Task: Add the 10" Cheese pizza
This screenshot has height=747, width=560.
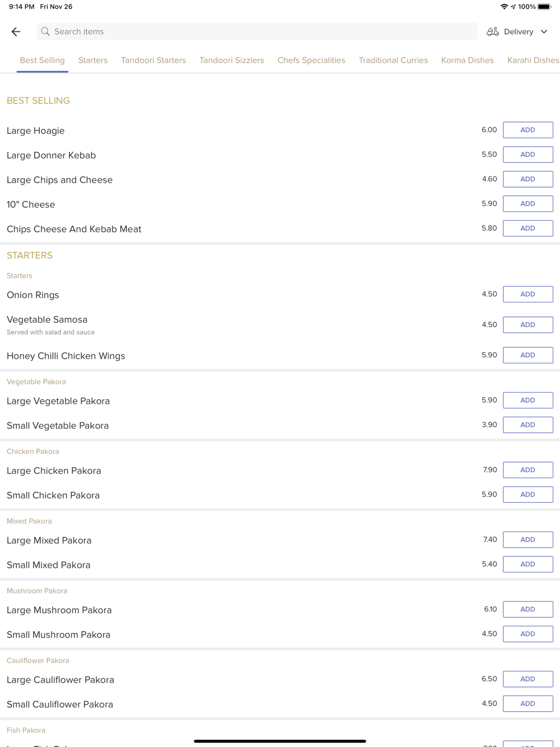Action: [x=528, y=204]
